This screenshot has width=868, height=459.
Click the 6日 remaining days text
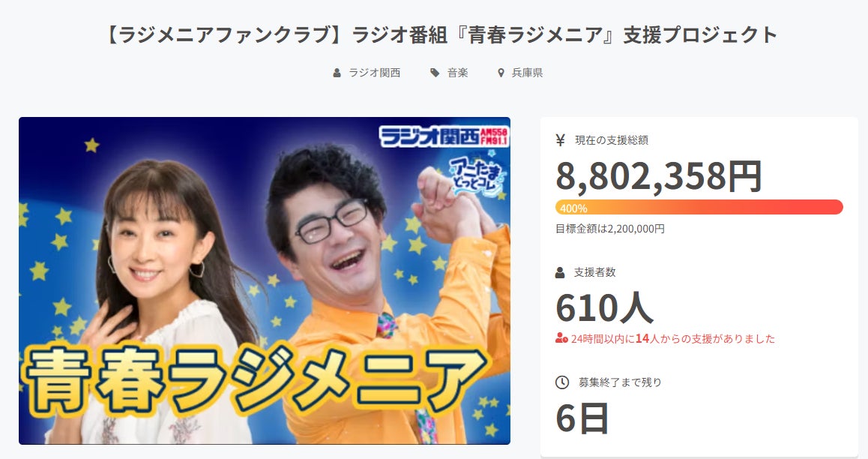582,418
